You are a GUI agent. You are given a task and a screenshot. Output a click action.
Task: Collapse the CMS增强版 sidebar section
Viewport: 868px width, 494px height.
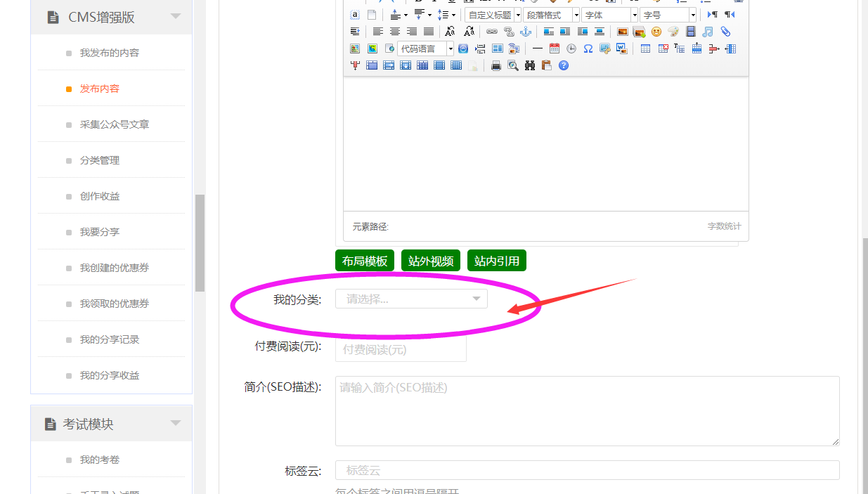[x=176, y=17]
